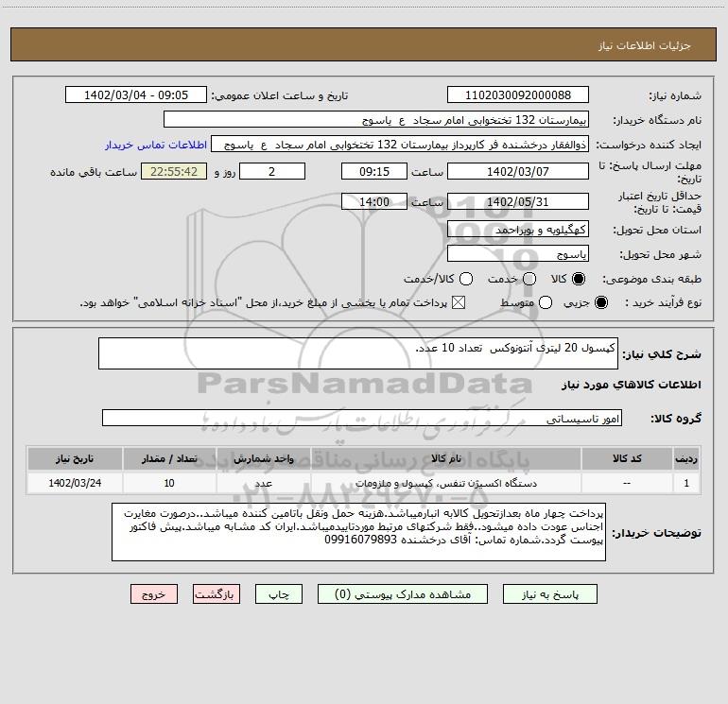Click the quantity cell showing 10
Image resolution: width=728 pixels, height=704 pixels.
click(169, 483)
